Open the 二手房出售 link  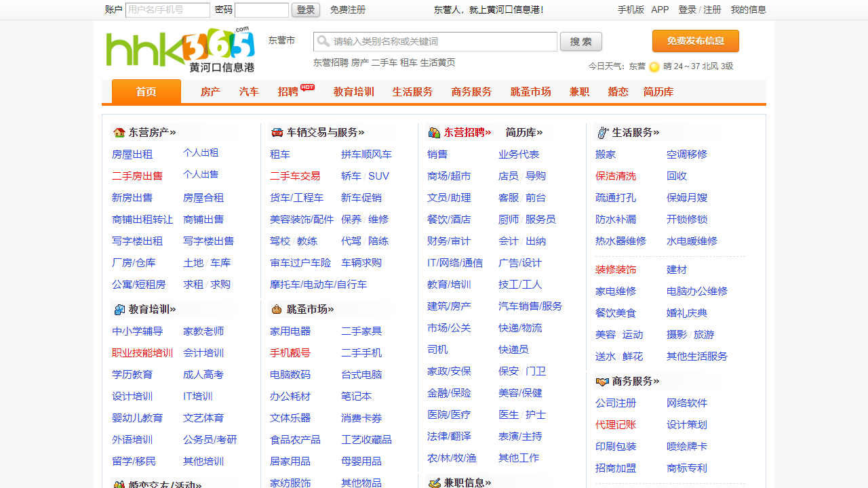(137, 176)
